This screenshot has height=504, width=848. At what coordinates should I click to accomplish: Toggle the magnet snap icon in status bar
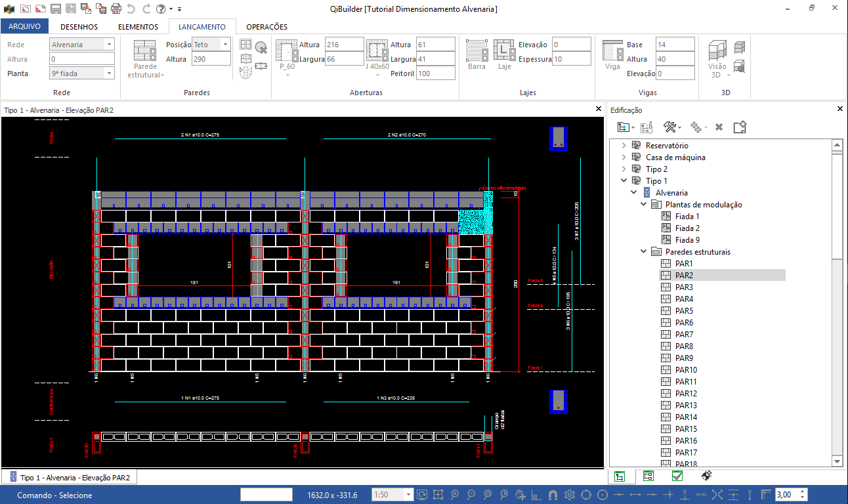(x=553, y=495)
